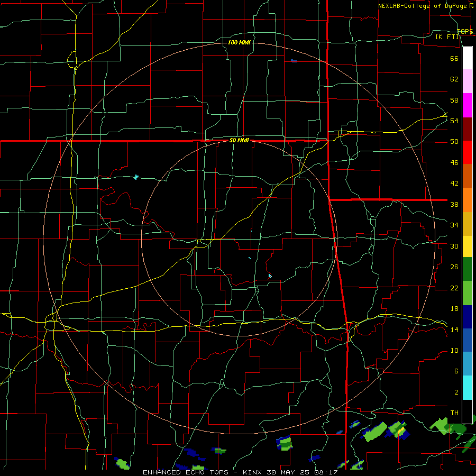Click the medium blue legend swatch
This screenshot has width=476, height=476.
467,340
